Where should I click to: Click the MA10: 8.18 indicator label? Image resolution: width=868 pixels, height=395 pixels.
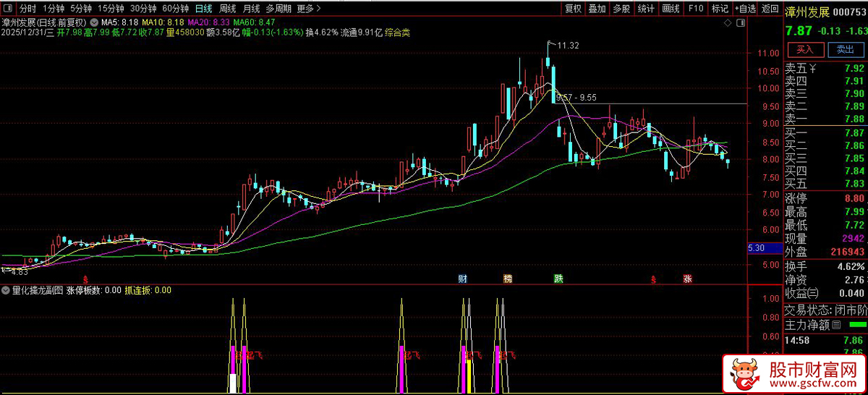click(x=163, y=23)
